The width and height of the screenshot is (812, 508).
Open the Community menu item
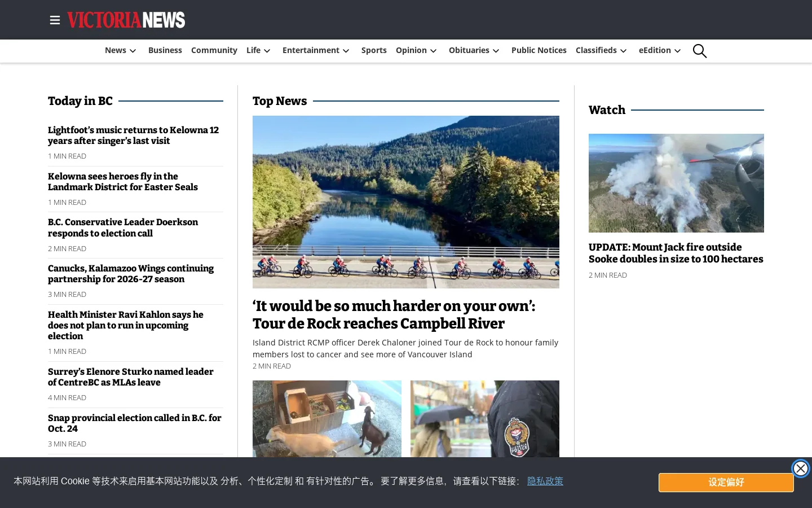tap(214, 50)
